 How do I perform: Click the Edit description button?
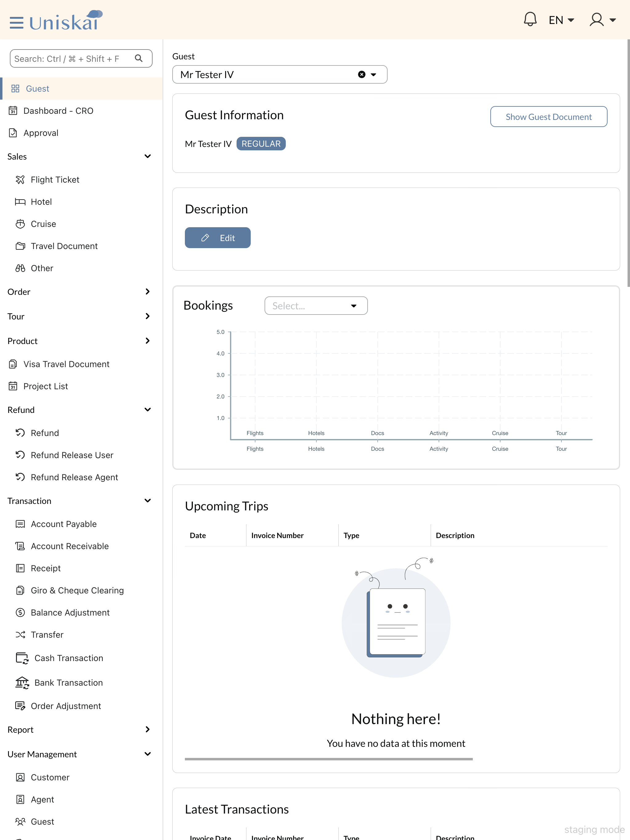click(x=217, y=238)
